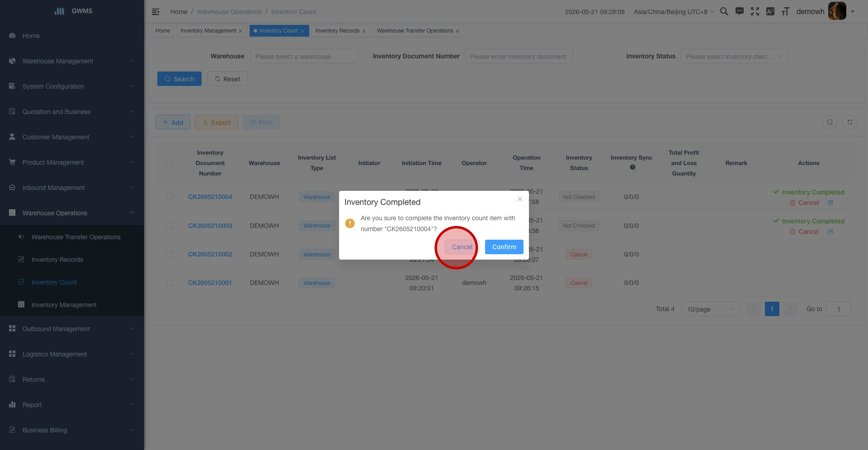Screen dimensions: 868x450
Task: Open the font size icon
Action: pyautogui.click(x=786, y=11)
